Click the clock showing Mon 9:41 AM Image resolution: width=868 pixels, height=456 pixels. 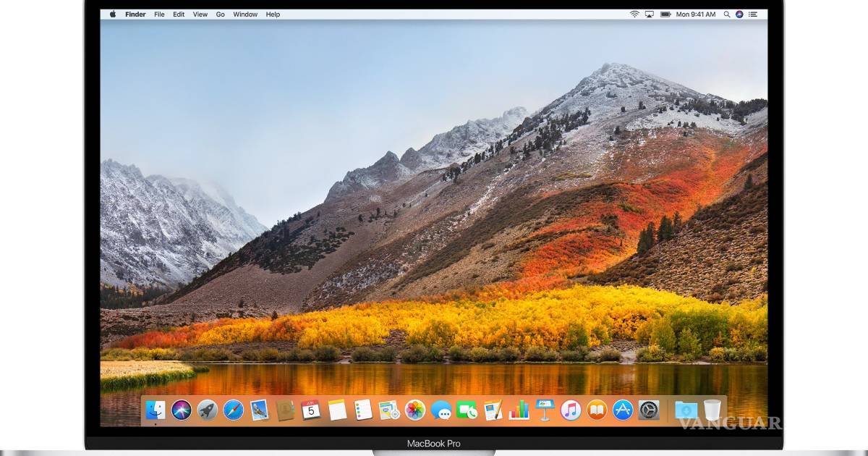[696, 14]
